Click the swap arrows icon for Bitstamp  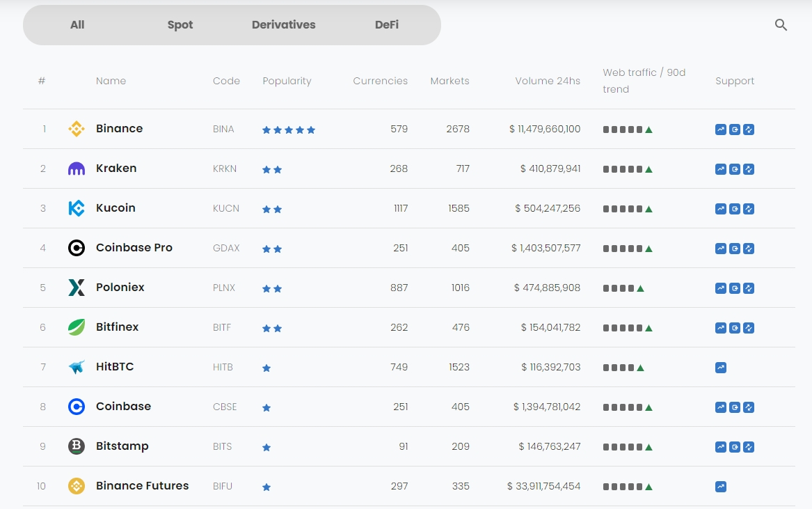(749, 447)
